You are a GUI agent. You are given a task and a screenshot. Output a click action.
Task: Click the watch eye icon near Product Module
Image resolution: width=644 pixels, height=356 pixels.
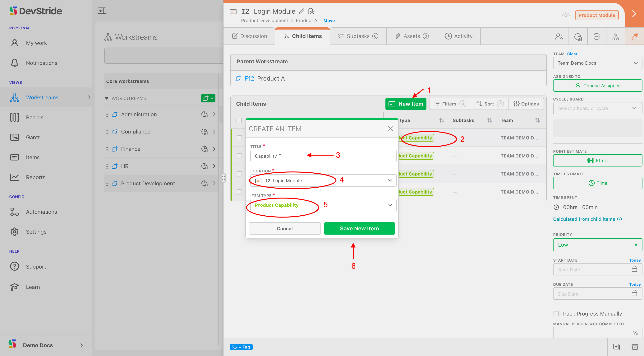pyautogui.click(x=566, y=15)
